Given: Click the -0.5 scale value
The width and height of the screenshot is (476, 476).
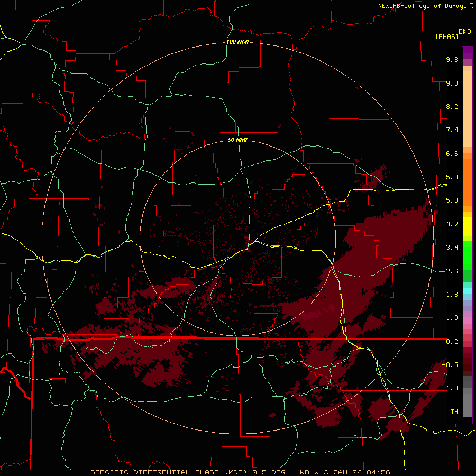Looking at the screenshot, I should (x=450, y=364).
